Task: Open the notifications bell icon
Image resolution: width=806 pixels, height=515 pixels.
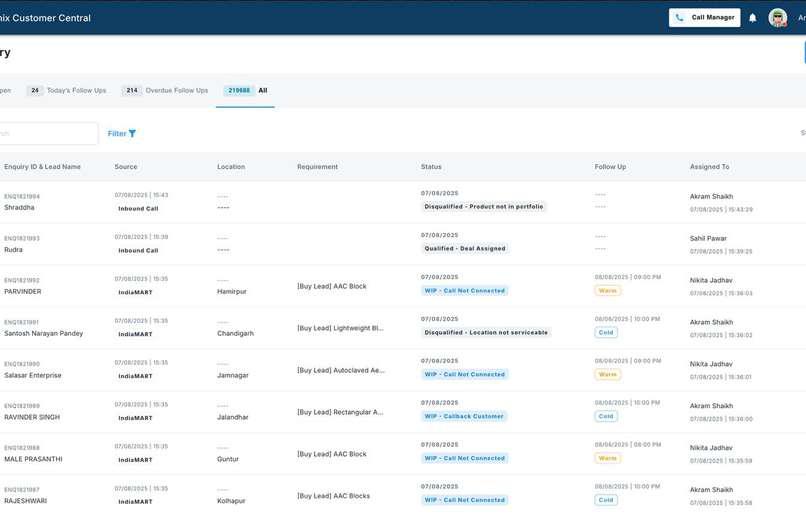Action: (753, 18)
